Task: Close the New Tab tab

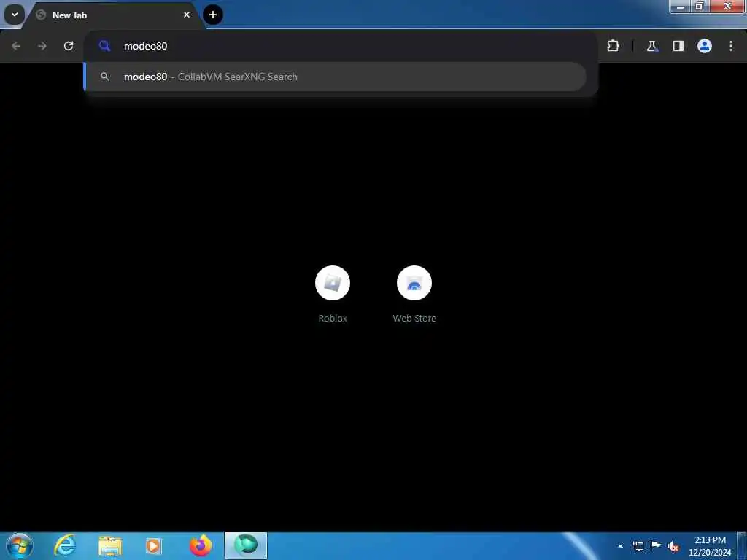Action: pos(187,15)
